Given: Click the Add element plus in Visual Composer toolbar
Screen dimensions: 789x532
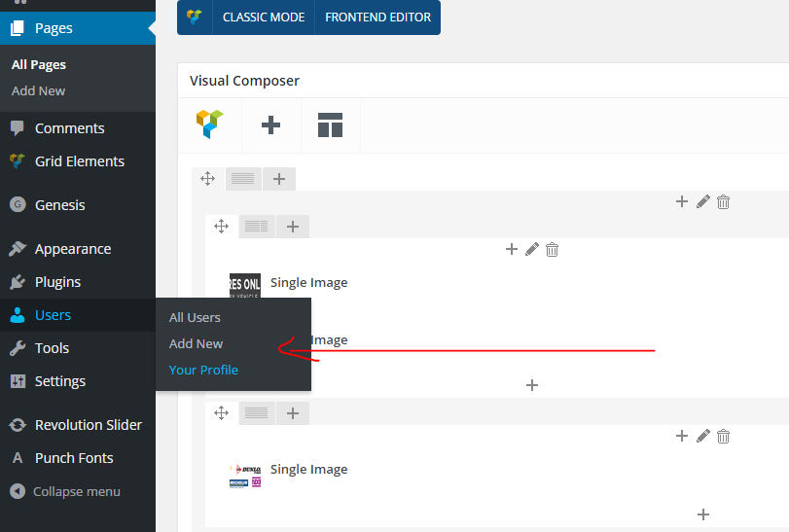Looking at the screenshot, I should pos(270,125).
